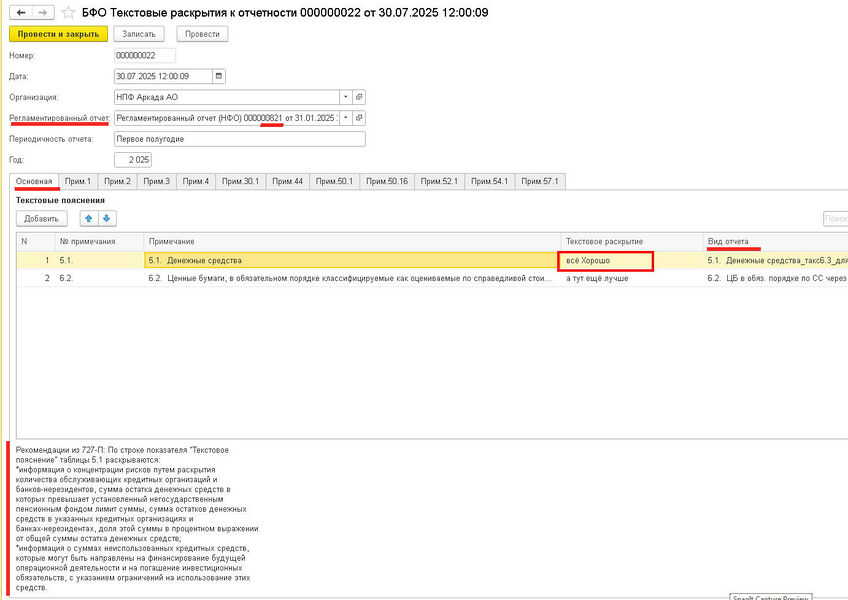Screen dimensions: 848x600
Task: Switch to the Прим.1 tab
Action: 78,181
